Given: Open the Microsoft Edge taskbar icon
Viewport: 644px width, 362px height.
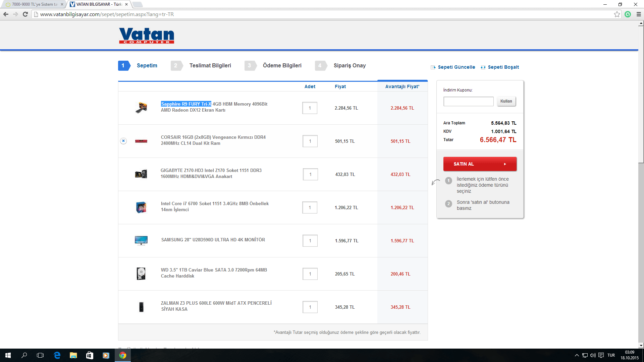Looking at the screenshot, I should [x=57, y=355].
